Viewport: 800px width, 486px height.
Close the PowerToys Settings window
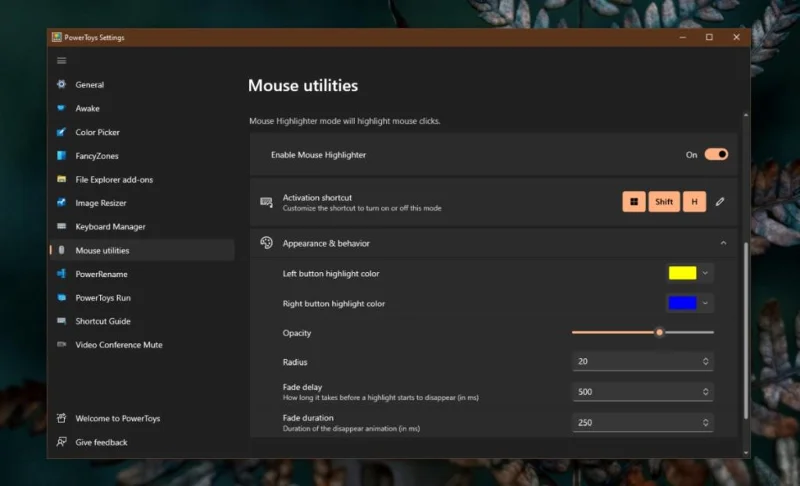736,37
